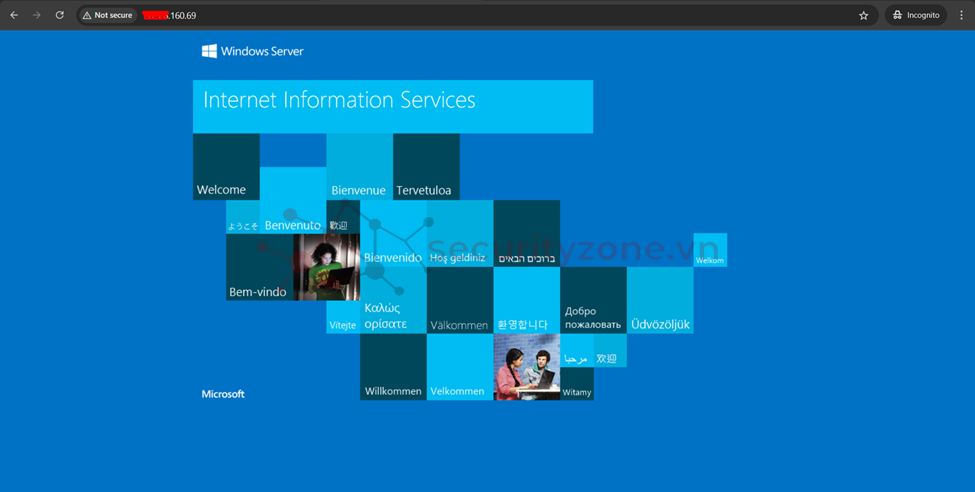Image resolution: width=975 pixels, height=492 pixels.
Task: Click the Korean 환영합니다 tile
Action: tap(527, 300)
